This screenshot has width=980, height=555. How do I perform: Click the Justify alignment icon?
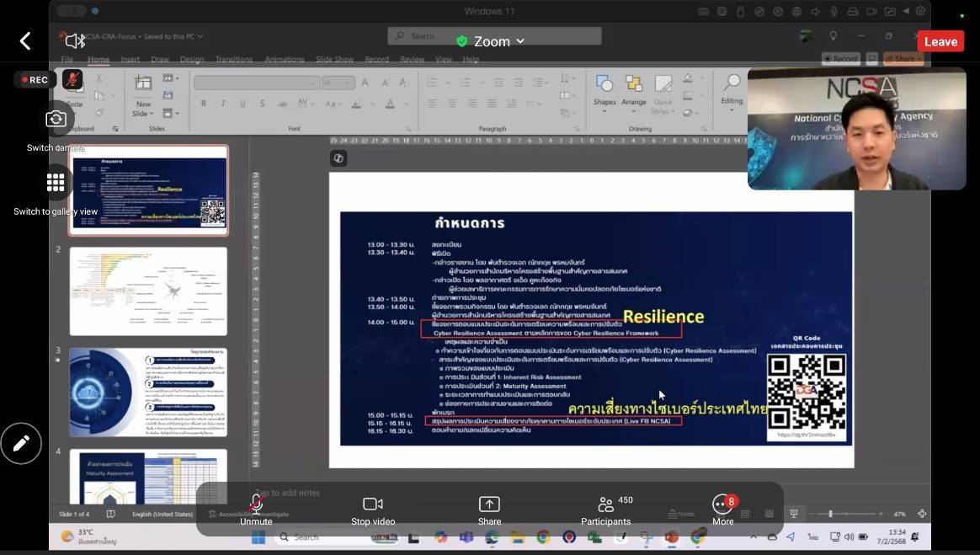pos(492,103)
